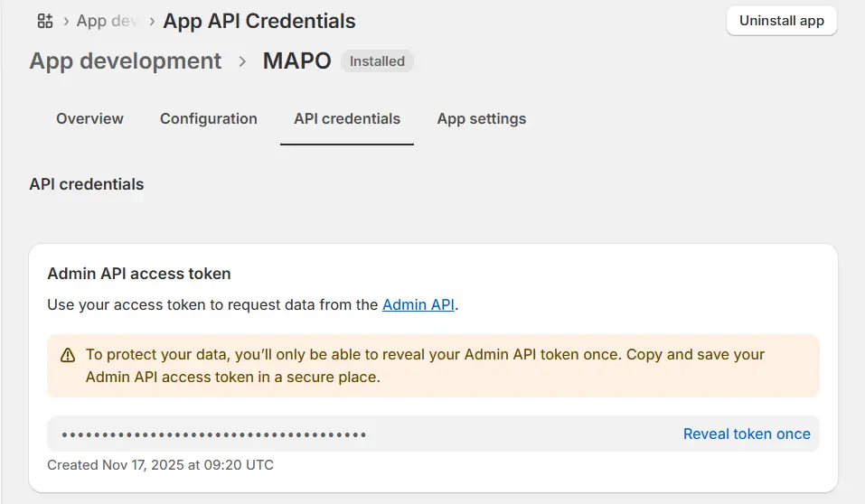
Task: Click "Reveal token once"
Action: coord(747,434)
